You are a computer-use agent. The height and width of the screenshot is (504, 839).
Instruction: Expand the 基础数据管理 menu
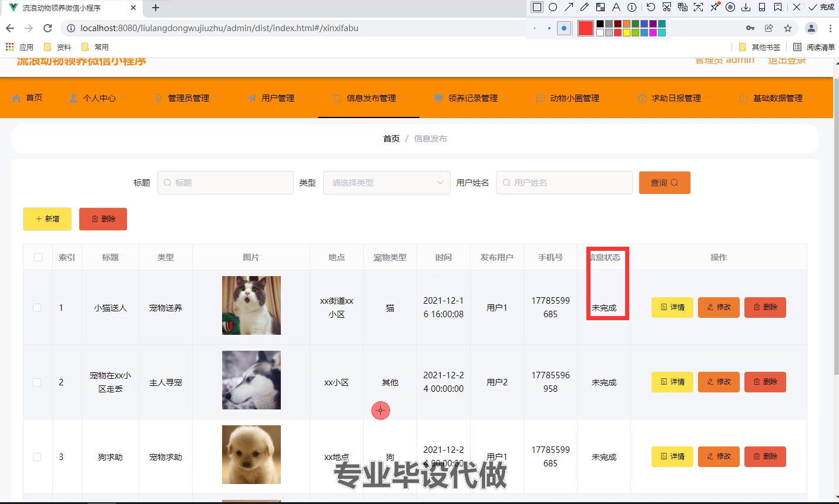click(776, 98)
